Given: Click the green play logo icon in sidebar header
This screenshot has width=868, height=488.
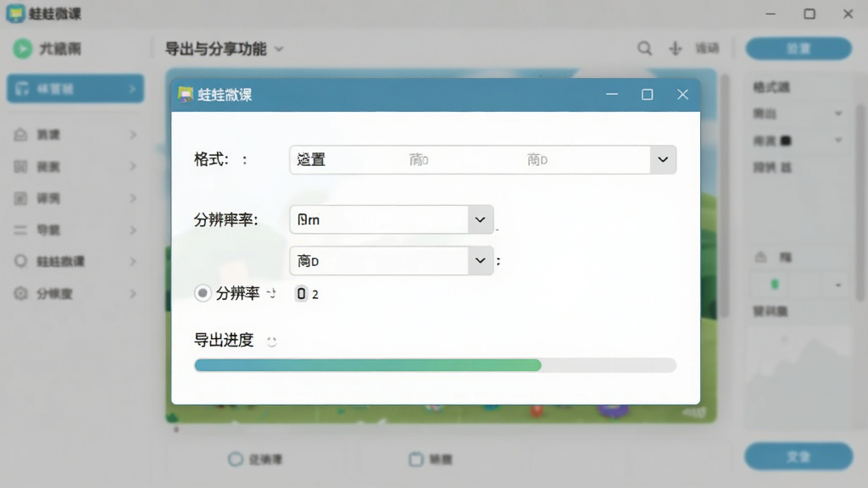Looking at the screenshot, I should tap(23, 48).
